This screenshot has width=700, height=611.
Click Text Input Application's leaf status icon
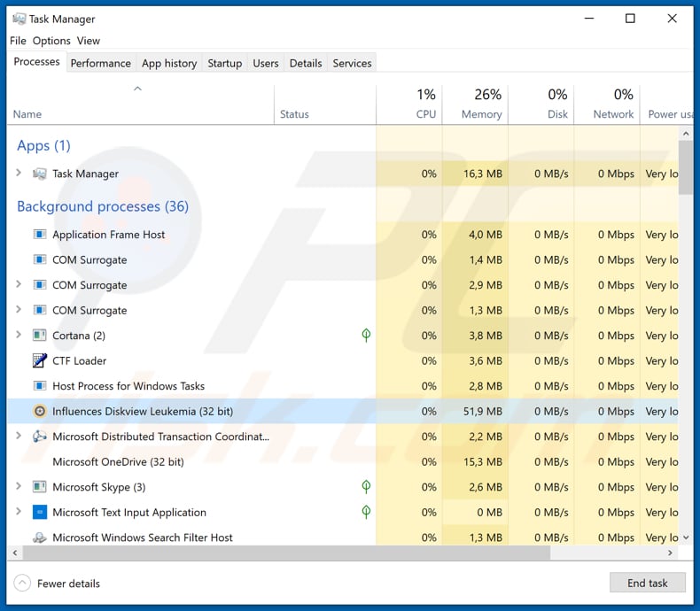coord(366,512)
